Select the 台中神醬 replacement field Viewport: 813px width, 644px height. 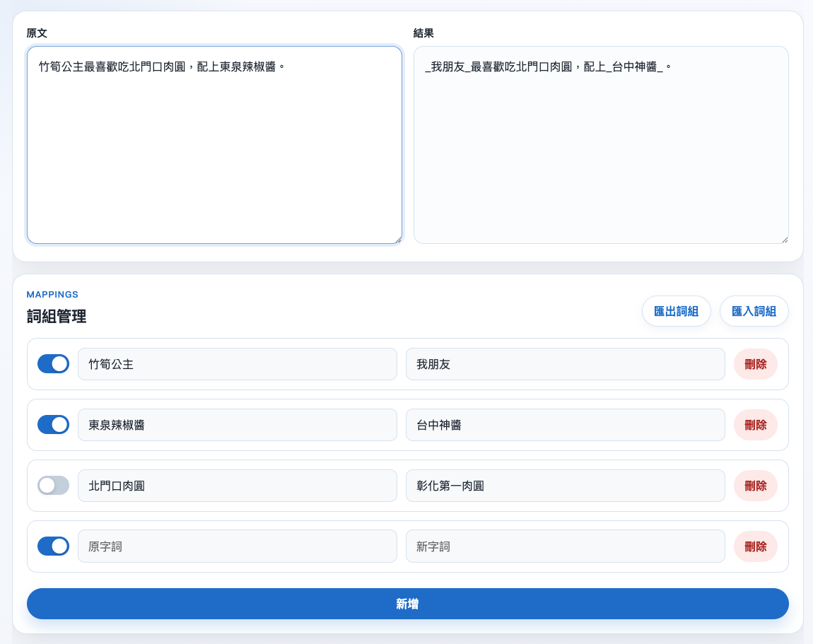point(564,424)
